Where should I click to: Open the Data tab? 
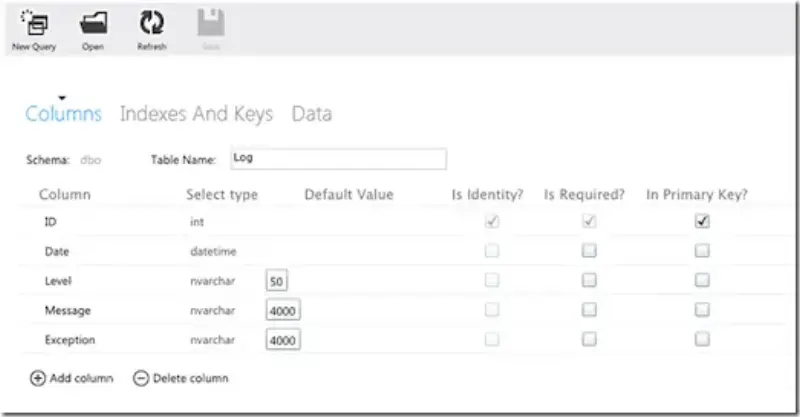pyautogui.click(x=312, y=114)
